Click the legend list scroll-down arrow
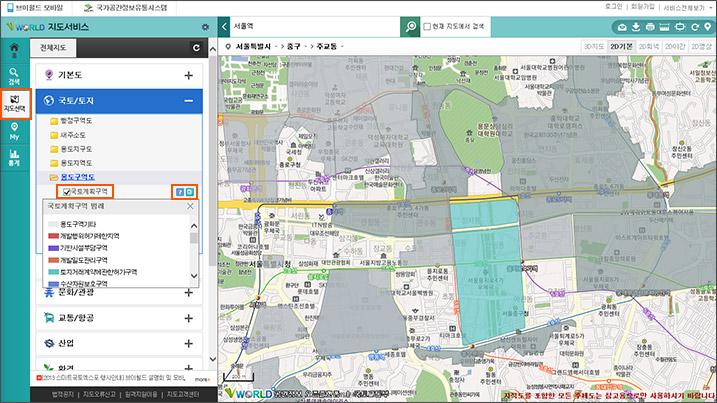The image size is (717, 403). click(194, 276)
